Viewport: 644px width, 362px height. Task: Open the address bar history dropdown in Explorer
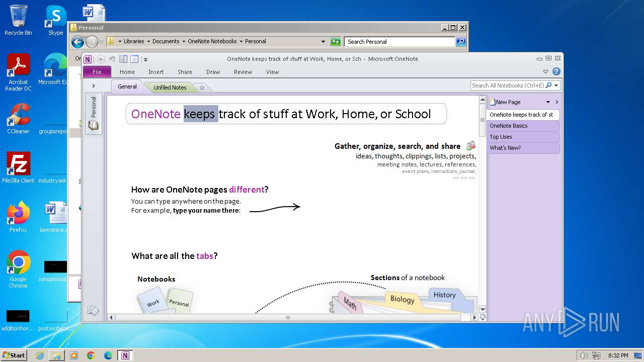click(x=323, y=42)
